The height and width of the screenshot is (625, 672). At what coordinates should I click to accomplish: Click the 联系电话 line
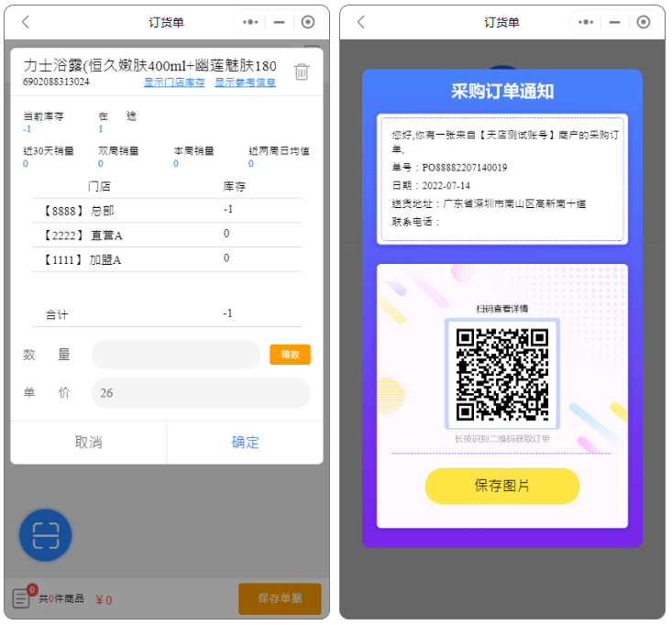415,222
